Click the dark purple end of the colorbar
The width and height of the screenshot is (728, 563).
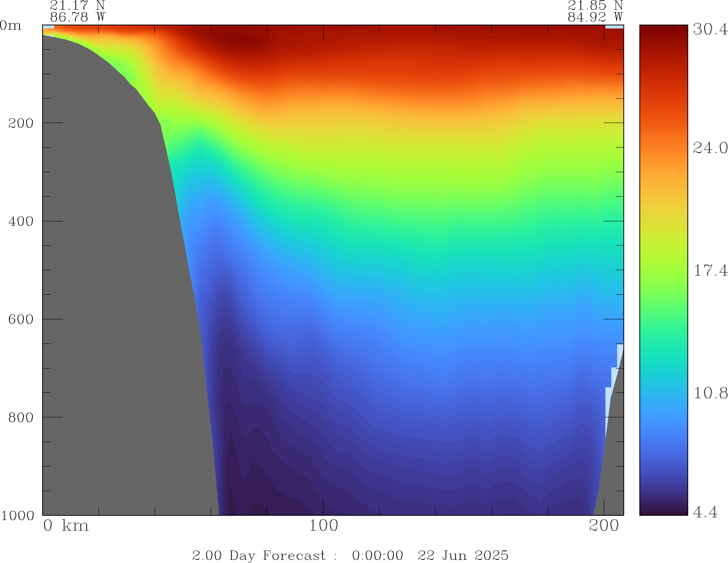[663, 511]
